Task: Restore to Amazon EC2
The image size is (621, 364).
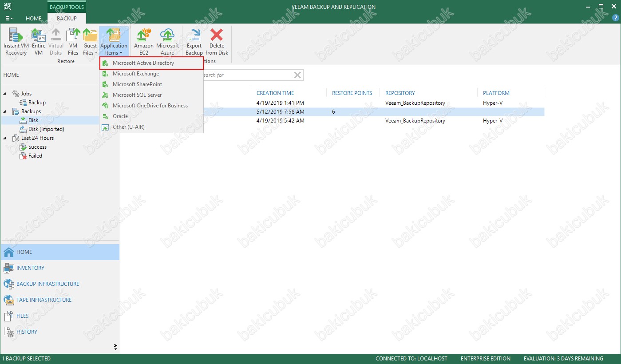Action: click(x=143, y=42)
